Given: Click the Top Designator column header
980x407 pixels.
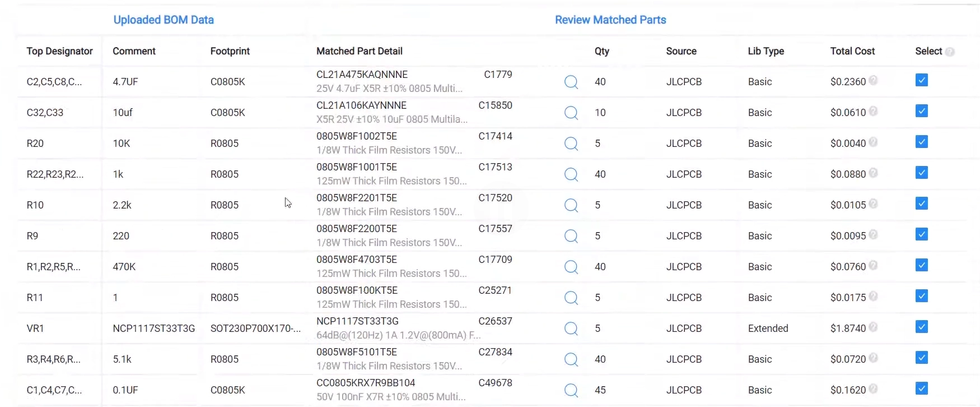Looking at the screenshot, I should coord(59,51).
